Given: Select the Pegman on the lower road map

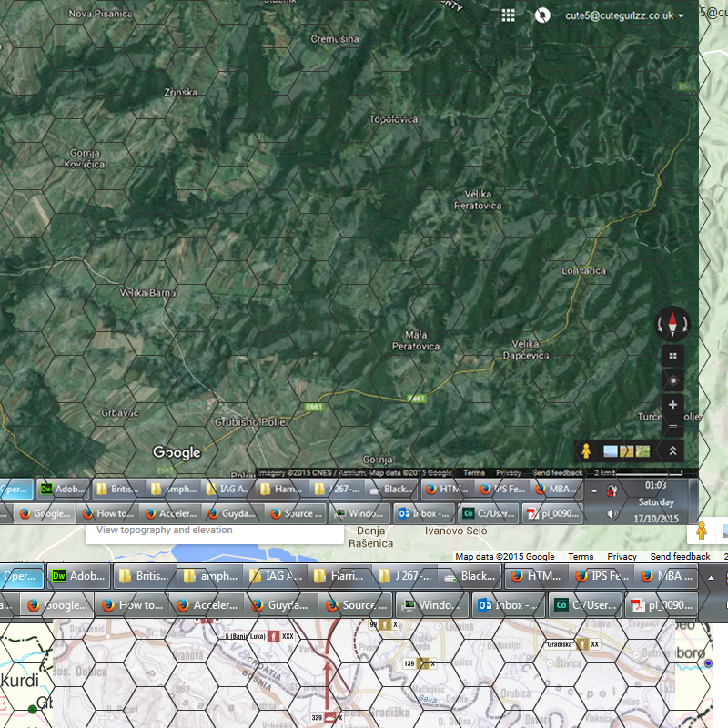Looking at the screenshot, I should (702, 531).
